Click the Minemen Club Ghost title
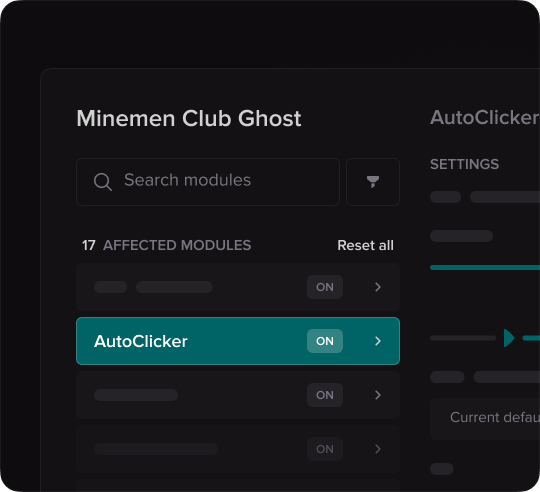Viewport: 540px width, 492px height. coord(189,118)
